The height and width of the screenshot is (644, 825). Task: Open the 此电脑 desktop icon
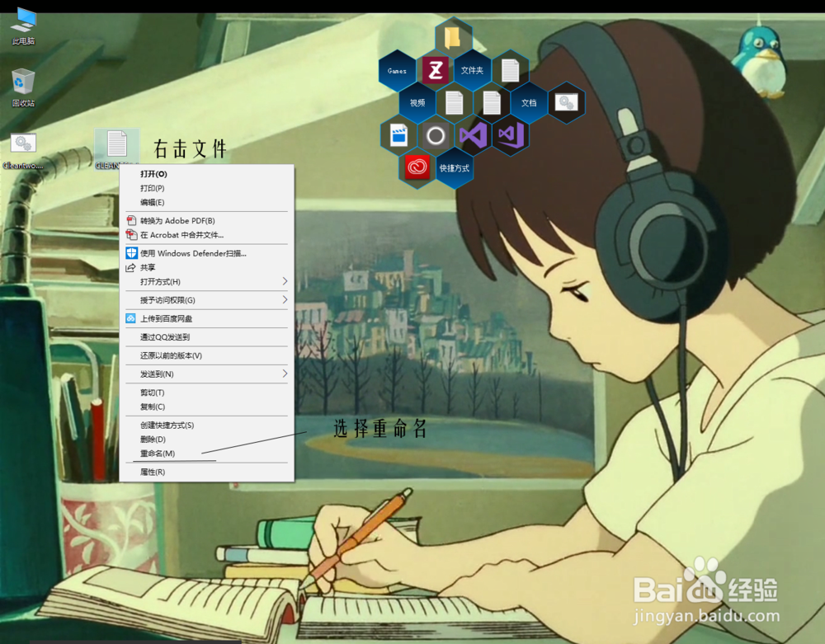click(24, 26)
